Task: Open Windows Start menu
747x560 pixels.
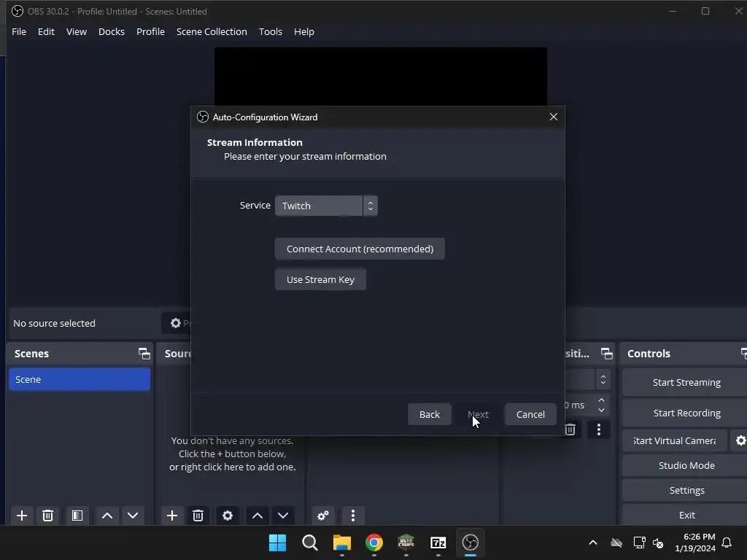Action: tap(277, 542)
